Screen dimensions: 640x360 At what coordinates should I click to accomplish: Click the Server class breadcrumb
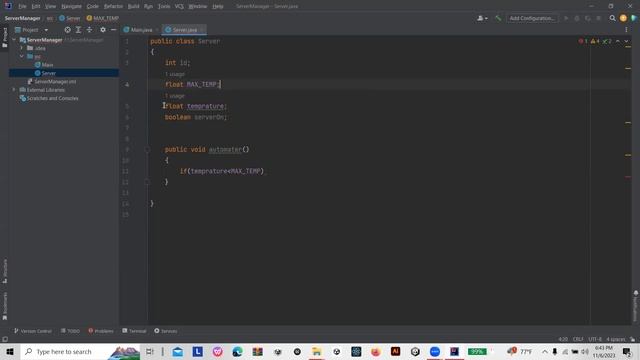click(x=69, y=18)
